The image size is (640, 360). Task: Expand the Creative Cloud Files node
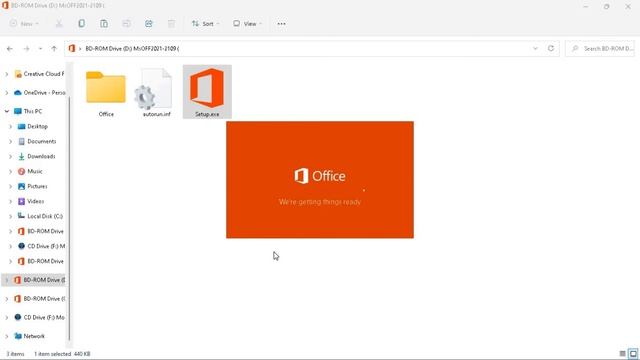[7, 74]
